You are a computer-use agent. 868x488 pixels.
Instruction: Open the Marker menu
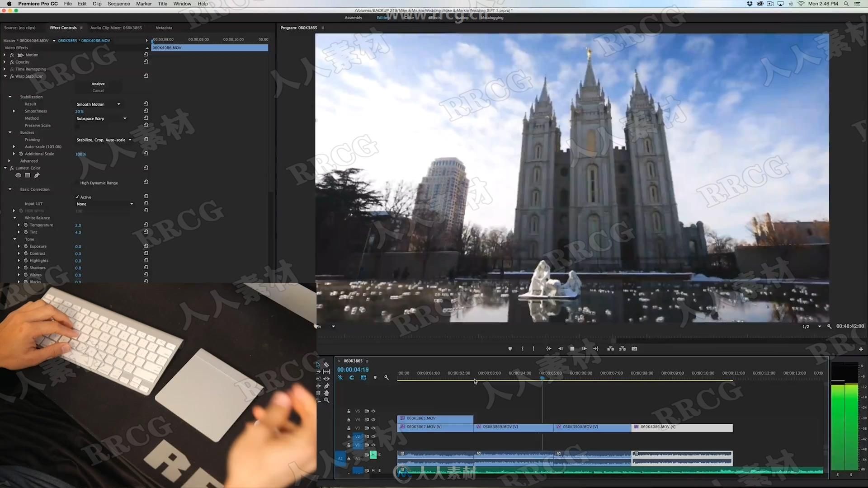[x=144, y=4]
